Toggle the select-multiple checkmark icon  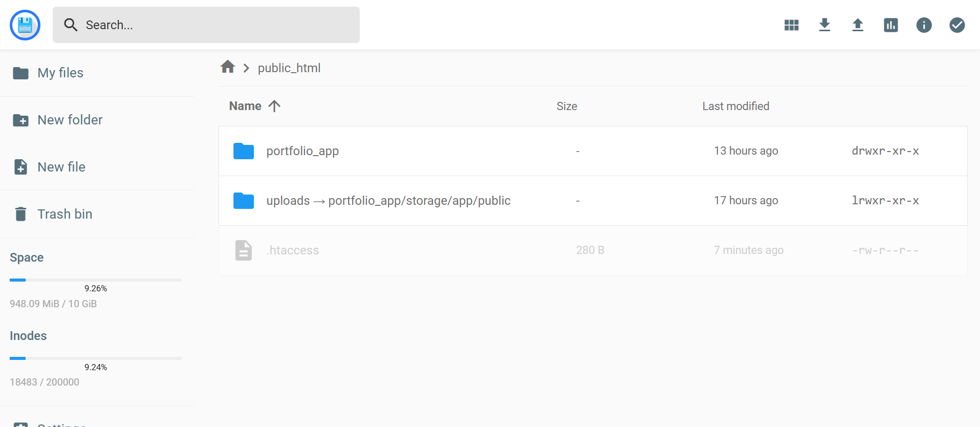[x=957, y=25]
